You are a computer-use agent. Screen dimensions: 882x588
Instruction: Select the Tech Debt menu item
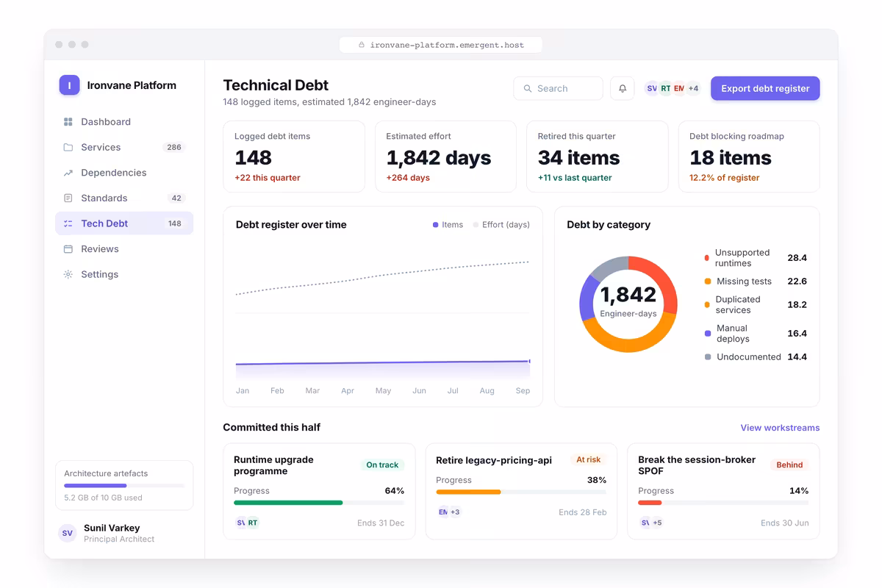[124, 223]
